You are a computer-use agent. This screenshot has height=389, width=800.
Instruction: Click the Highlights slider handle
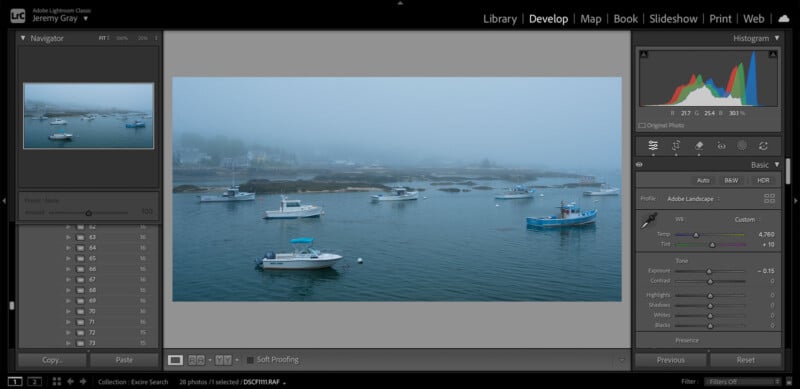[x=710, y=296]
